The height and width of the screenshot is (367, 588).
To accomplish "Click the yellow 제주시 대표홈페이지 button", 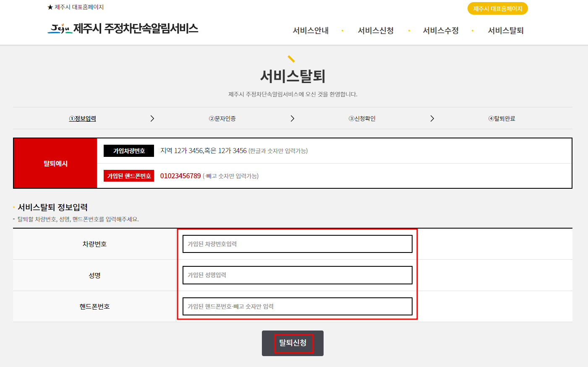I will coord(497,8).
